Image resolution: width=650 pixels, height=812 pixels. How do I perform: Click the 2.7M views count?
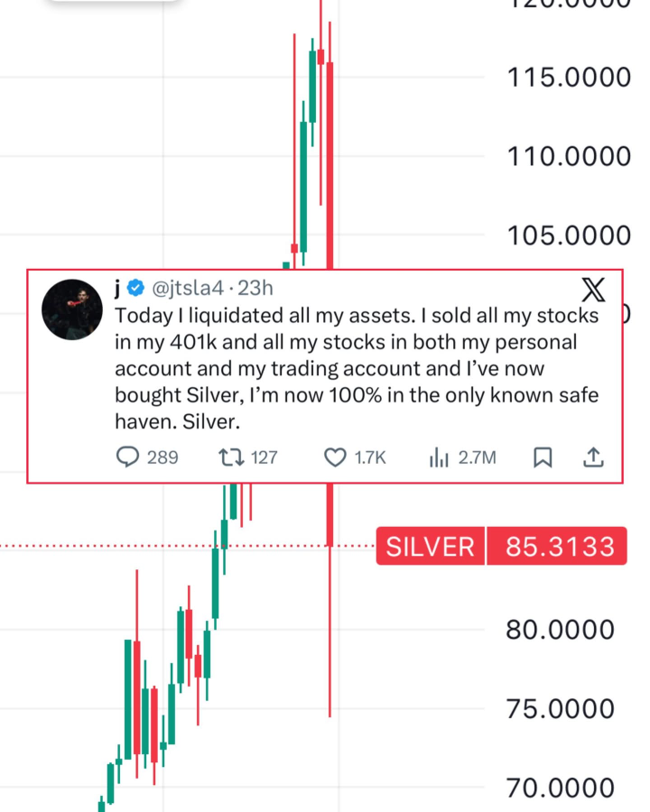click(477, 457)
